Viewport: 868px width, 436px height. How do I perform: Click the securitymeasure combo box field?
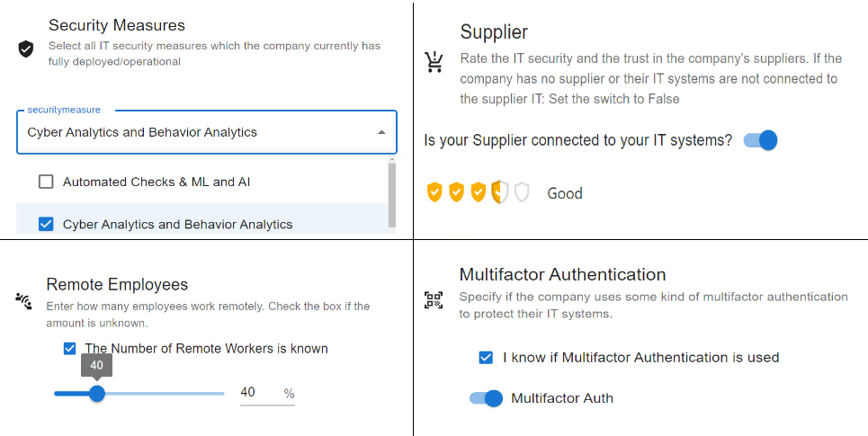[207, 132]
